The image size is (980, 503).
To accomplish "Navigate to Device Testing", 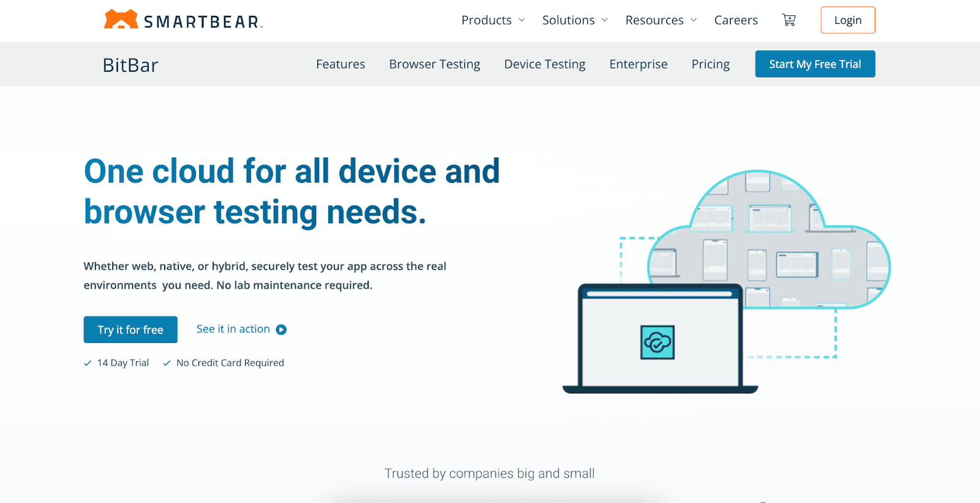I will [545, 64].
